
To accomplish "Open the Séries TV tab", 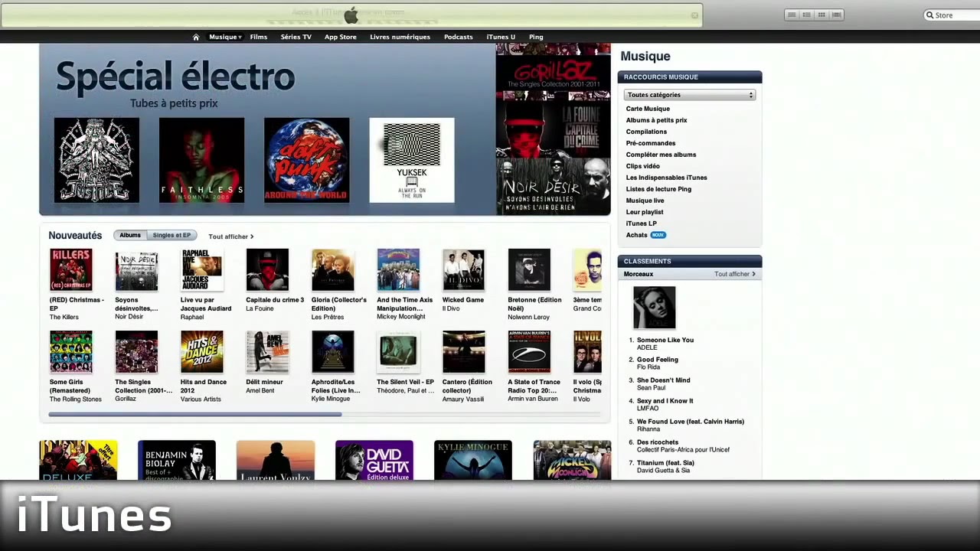I will pyautogui.click(x=296, y=37).
